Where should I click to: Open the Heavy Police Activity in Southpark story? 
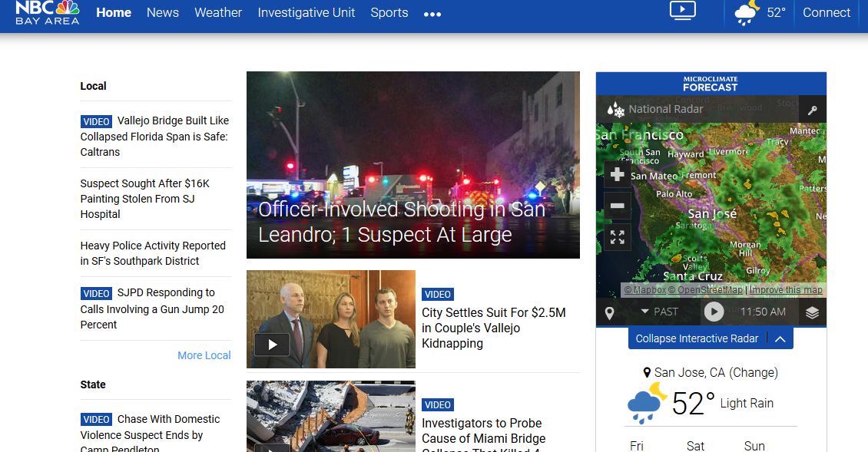153,253
